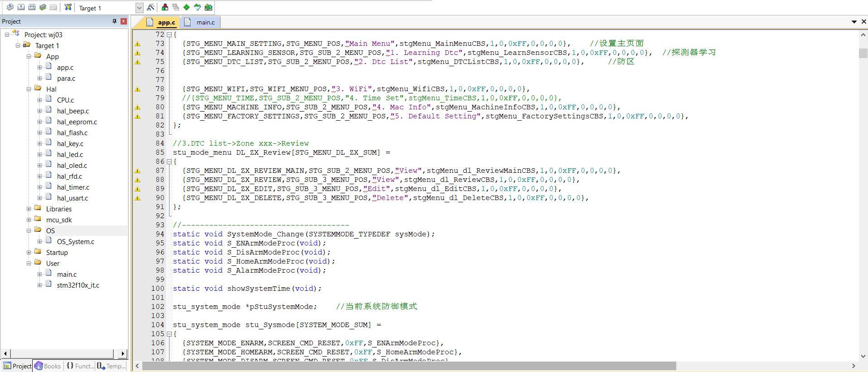Close the active editor tab with X
Screen dimensions: 868x372
(x=863, y=22)
